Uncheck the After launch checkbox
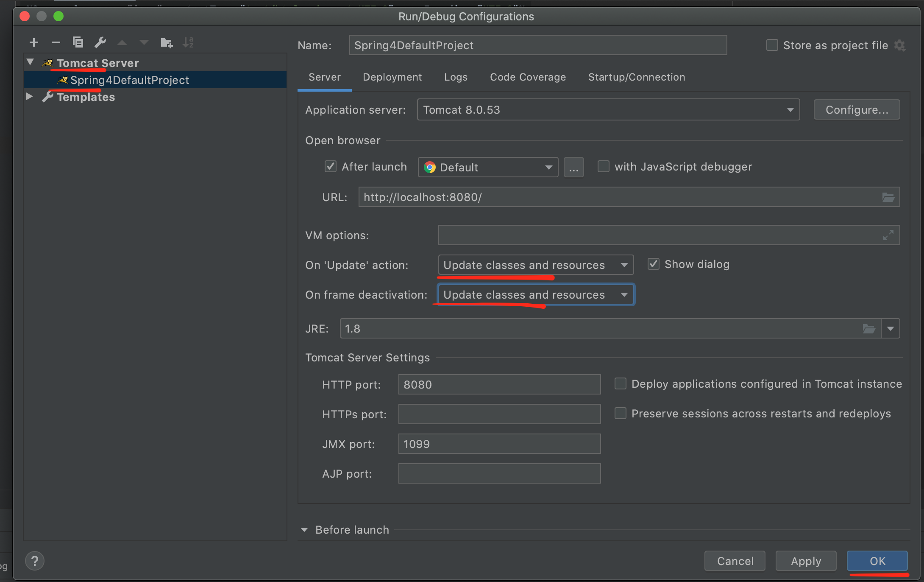This screenshot has width=924, height=582. point(331,167)
